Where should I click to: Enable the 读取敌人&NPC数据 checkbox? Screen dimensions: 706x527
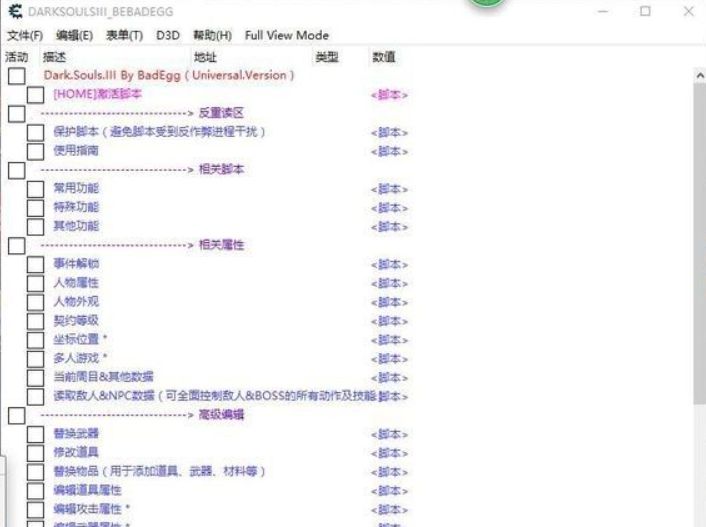click(x=35, y=397)
